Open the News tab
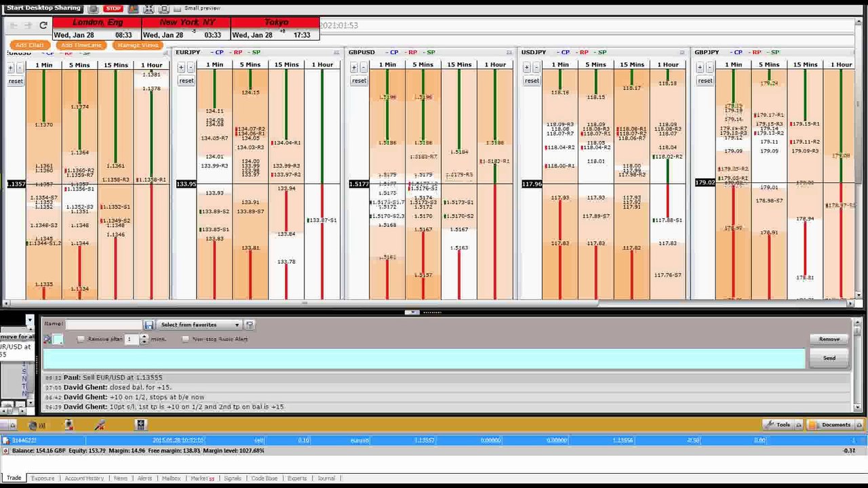The height and width of the screenshot is (488, 868). (x=121, y=479)
